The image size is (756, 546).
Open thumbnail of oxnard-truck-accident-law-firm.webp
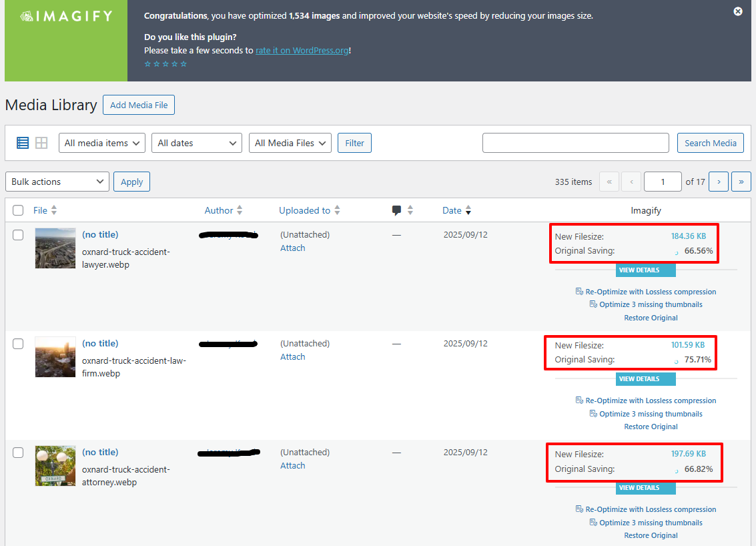[x=55, y=357]
